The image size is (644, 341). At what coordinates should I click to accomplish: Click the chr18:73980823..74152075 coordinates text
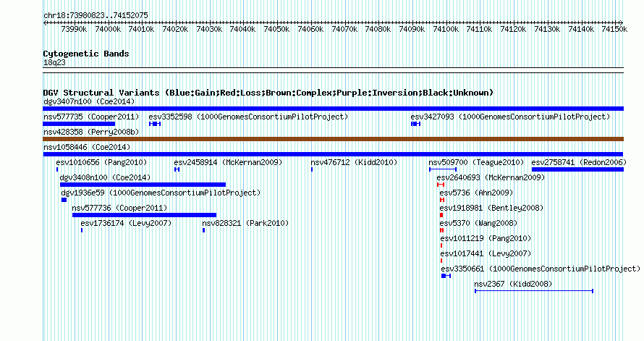(x=96, y=15)
